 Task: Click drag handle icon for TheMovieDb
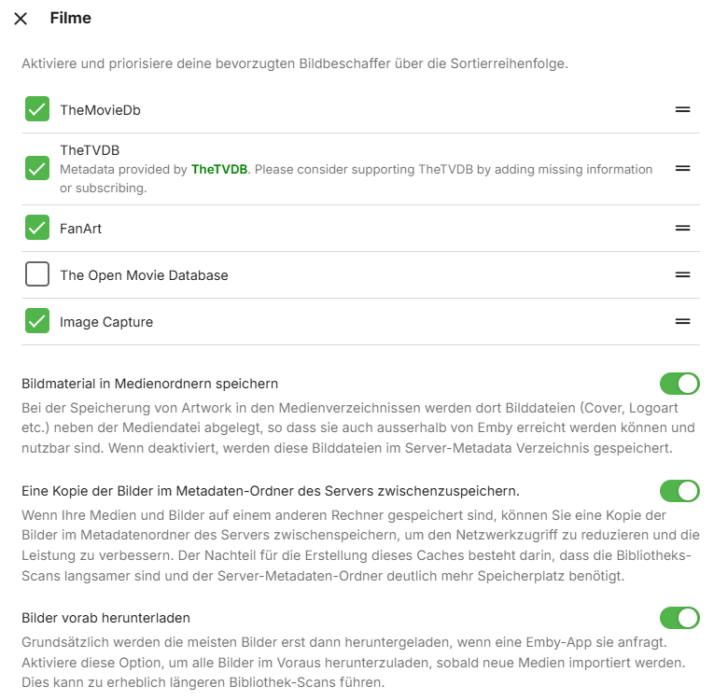click(x=682, y=109)
